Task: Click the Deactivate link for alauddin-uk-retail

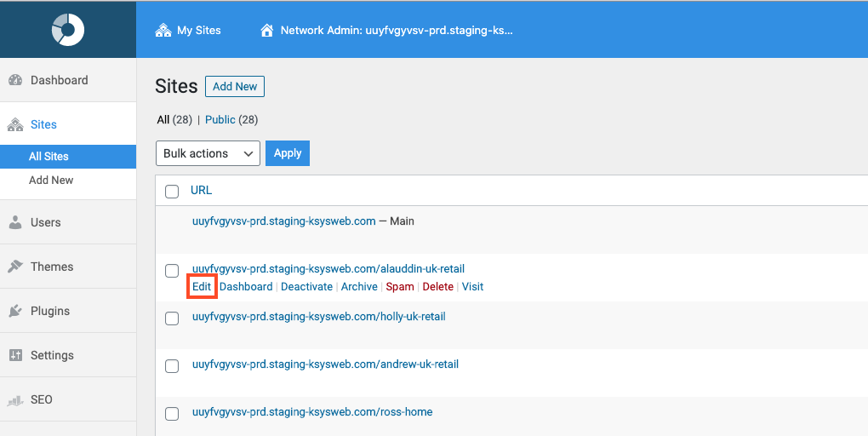Action: point(306,286)
